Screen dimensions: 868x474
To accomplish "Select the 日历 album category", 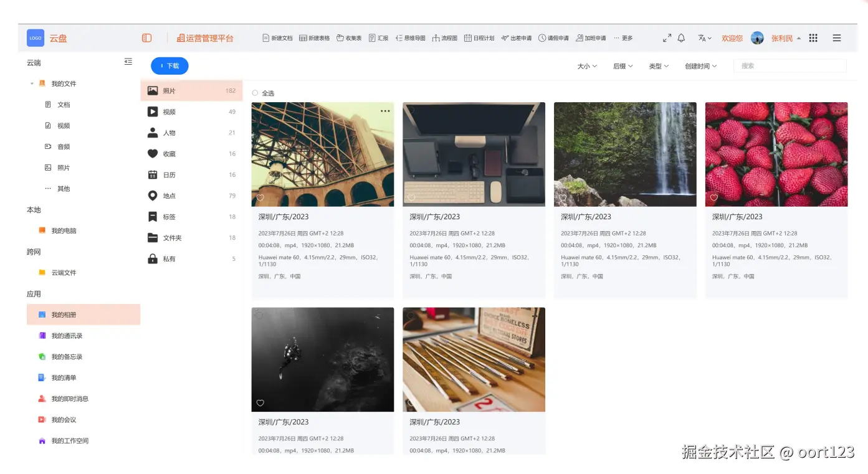I will [191, 174].
